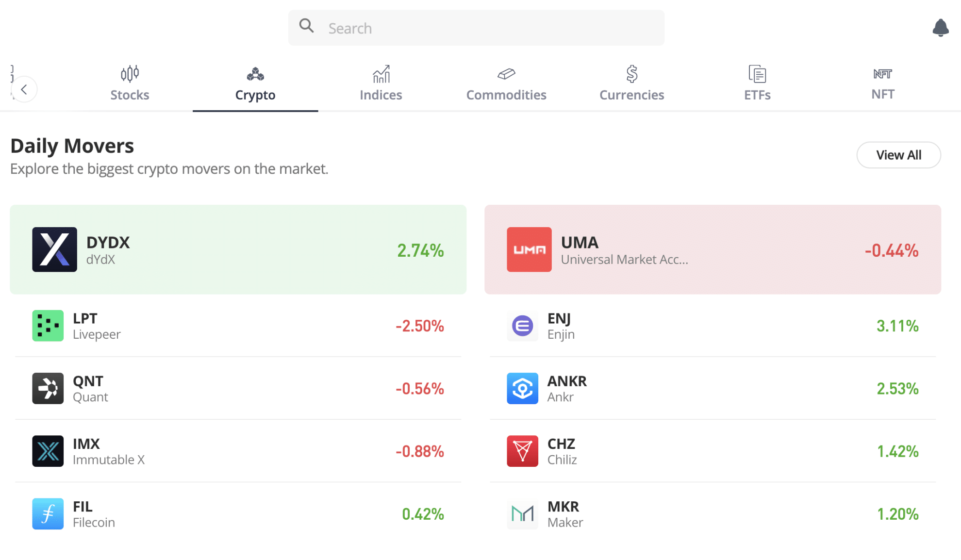Click the 'Livepeer' name label
The width and height of the screenshot is (961, 560).
tap(97, 334)
